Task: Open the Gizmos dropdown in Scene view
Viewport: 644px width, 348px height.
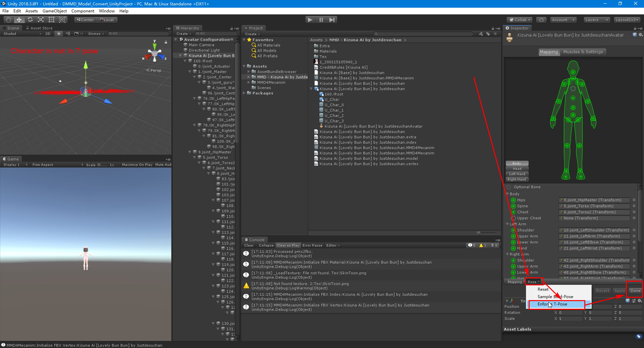Action: coord(95,33)
